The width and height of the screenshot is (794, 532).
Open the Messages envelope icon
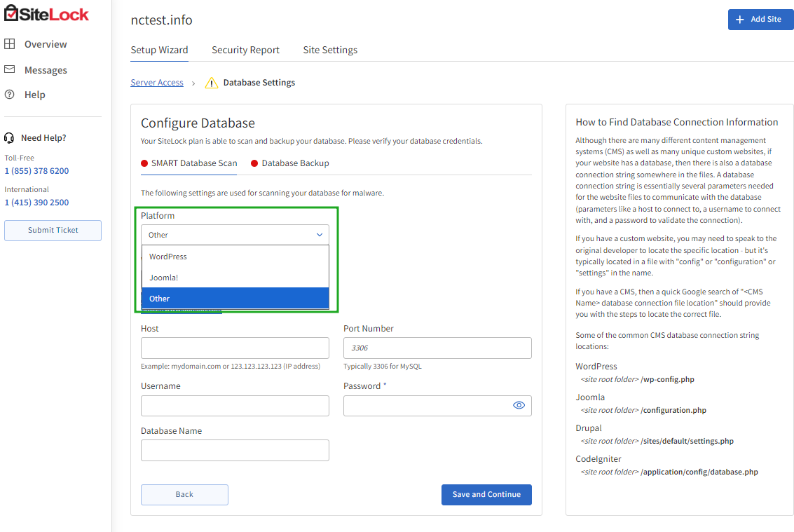10,69
